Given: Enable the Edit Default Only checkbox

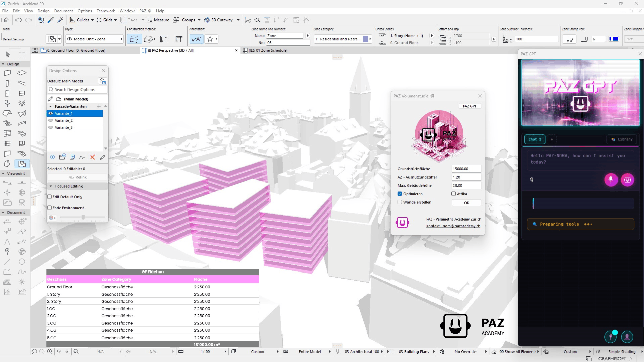Looking at the screenshot, I should (x=50, y=197).
